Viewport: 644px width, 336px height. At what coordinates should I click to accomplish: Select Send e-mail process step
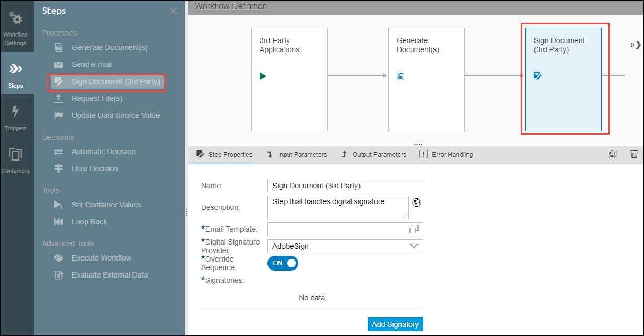(x=91, y=64)
